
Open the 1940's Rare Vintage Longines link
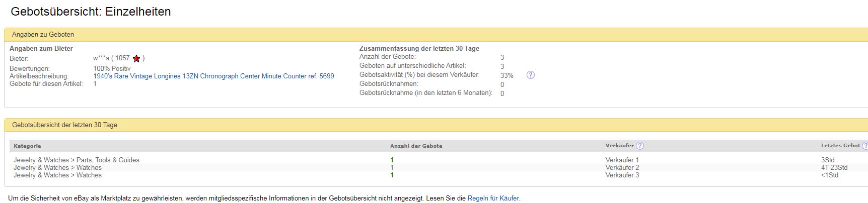[x=213, y=76]
